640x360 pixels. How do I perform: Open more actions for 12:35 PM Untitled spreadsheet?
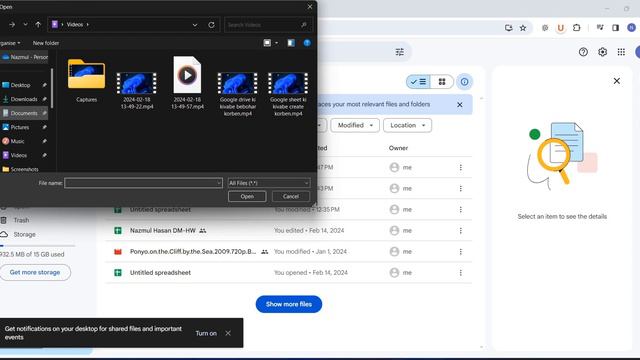tap(460, 209)
